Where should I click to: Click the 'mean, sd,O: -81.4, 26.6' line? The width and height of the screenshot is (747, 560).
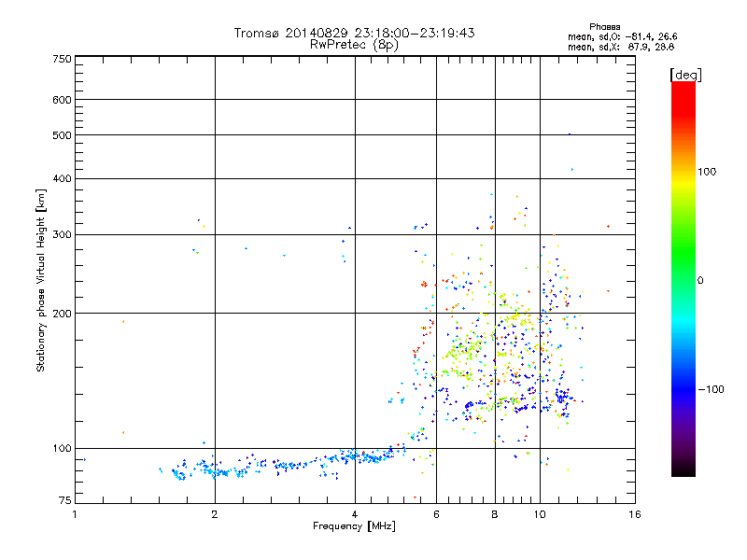(x=622, y=36)
